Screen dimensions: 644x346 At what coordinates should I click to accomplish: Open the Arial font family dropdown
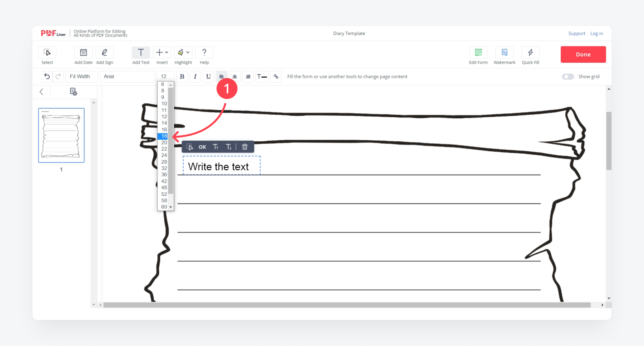coord(127,76)
